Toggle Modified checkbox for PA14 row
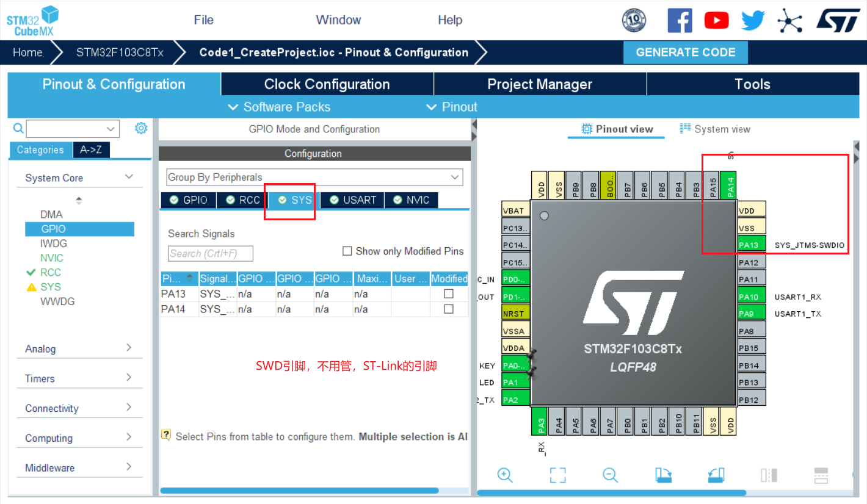Screen dimensions: 867x504 click(x=449, y=309)
